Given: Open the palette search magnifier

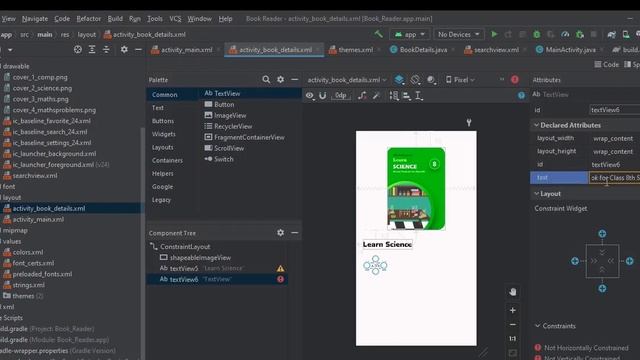Looking at the screenshot, I should tap(266, 80).
